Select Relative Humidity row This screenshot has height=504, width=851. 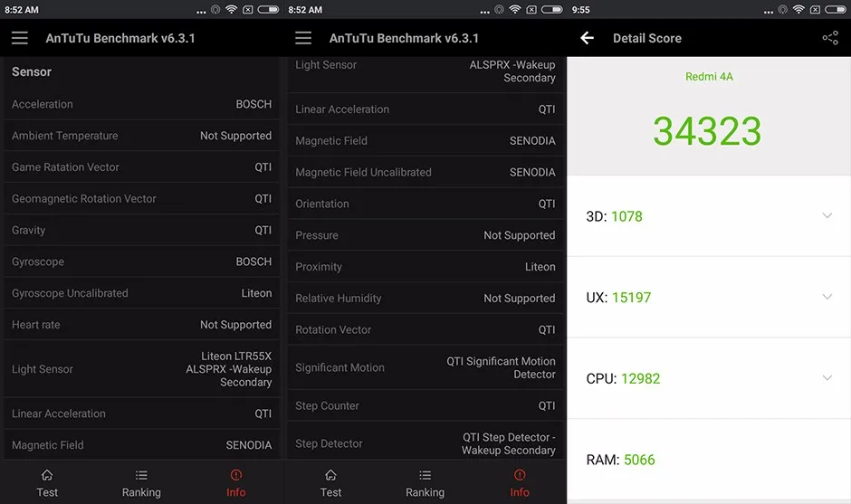point(425,298)
